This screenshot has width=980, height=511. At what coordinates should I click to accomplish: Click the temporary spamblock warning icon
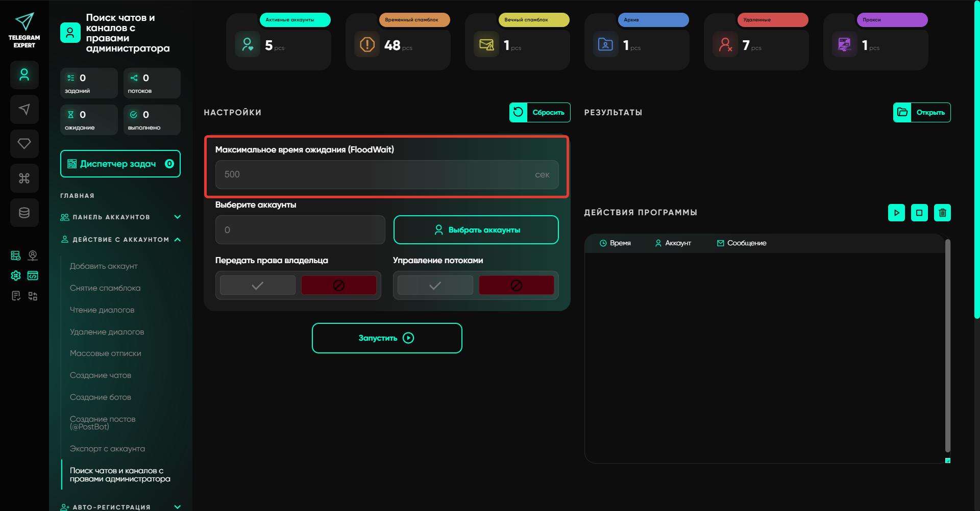tap(367, 45)
